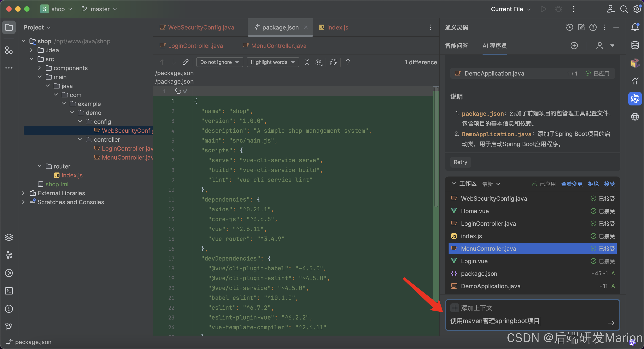Collapse the controller folder in tree

pyautogui.click(x=80, y=139)
